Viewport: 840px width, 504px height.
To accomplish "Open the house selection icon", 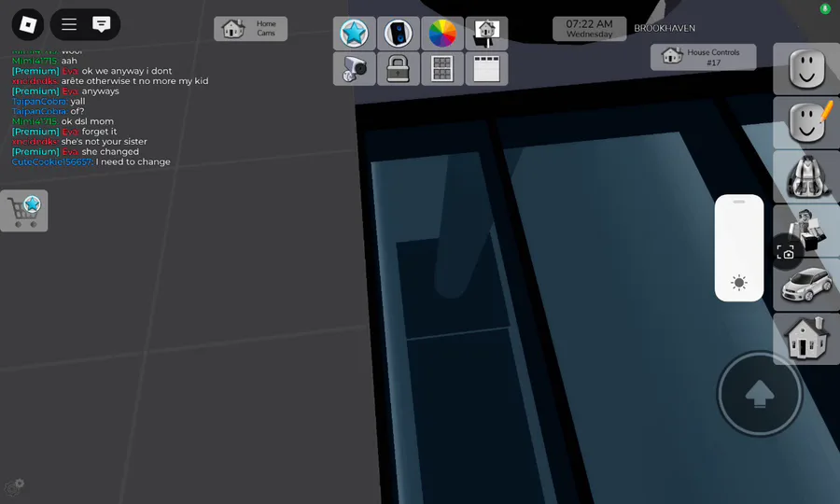I will tap(806, 339).
